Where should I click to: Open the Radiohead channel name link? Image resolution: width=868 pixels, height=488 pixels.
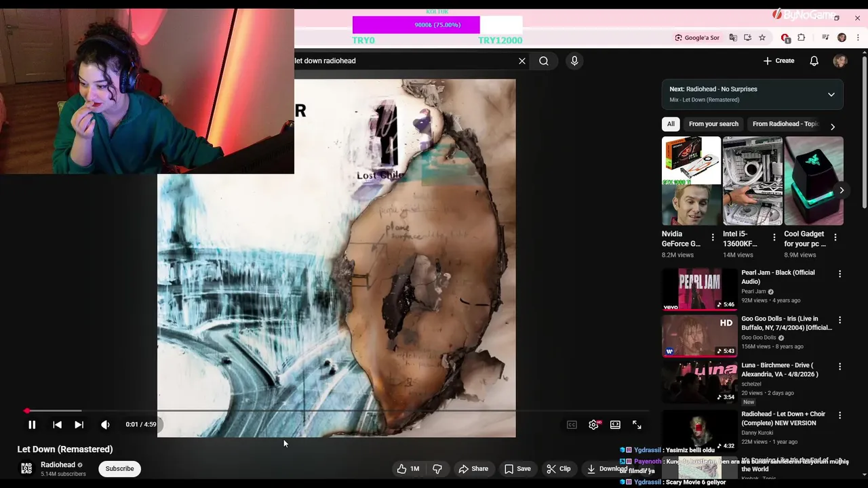[58, 465]
